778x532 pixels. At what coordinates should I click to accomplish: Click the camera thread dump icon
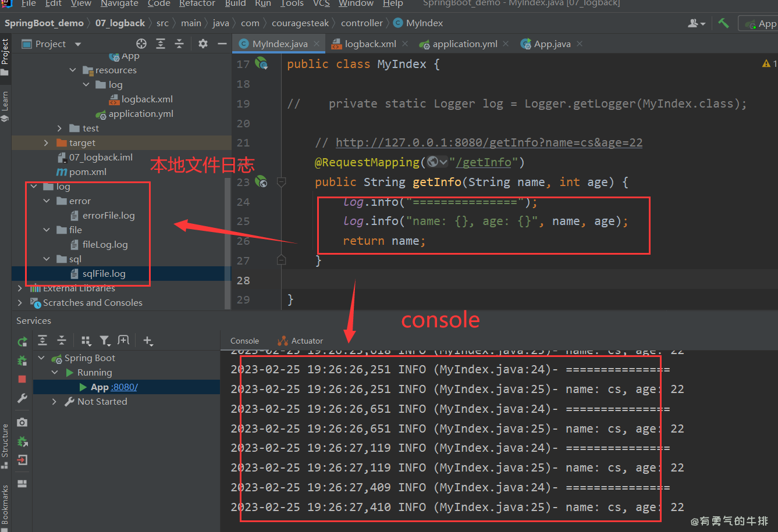22,422
